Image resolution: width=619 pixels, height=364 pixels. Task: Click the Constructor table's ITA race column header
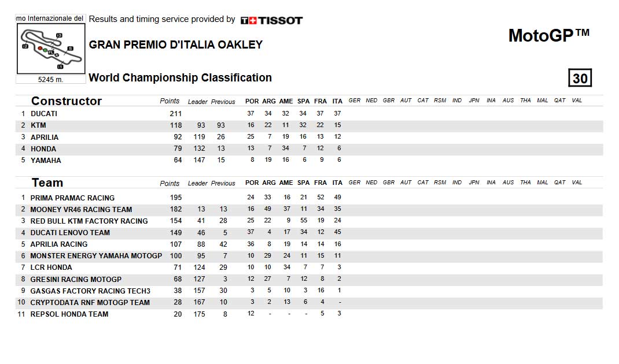[337, 101]
